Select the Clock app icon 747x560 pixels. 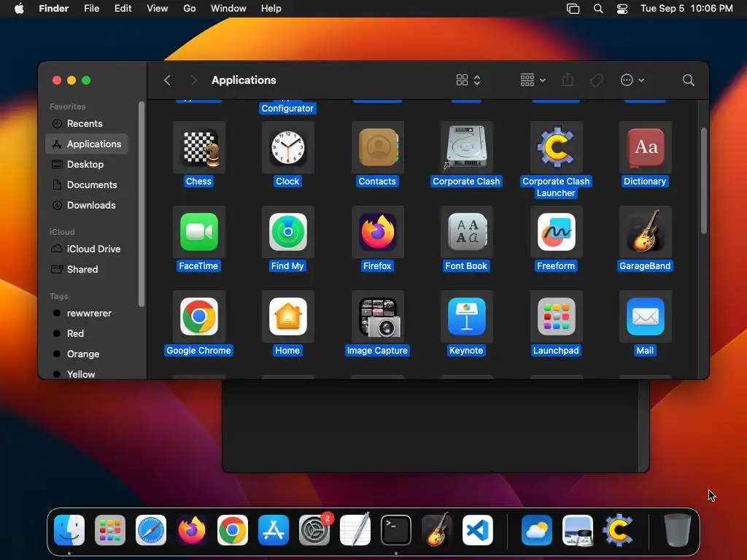[287, 147]
